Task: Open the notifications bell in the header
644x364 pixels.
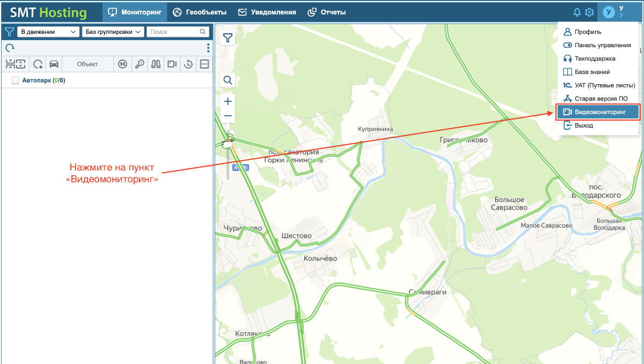Action: pyautogui.click(x=577, y=12)
